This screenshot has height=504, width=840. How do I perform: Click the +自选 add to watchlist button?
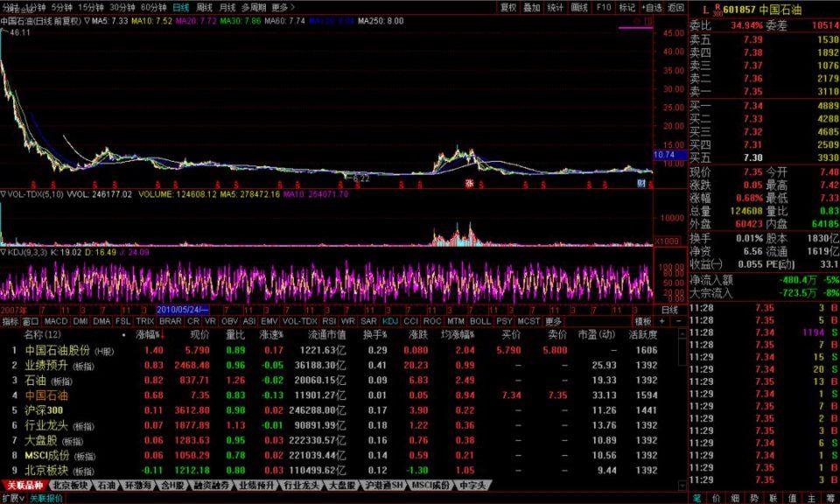coord(652,7)
